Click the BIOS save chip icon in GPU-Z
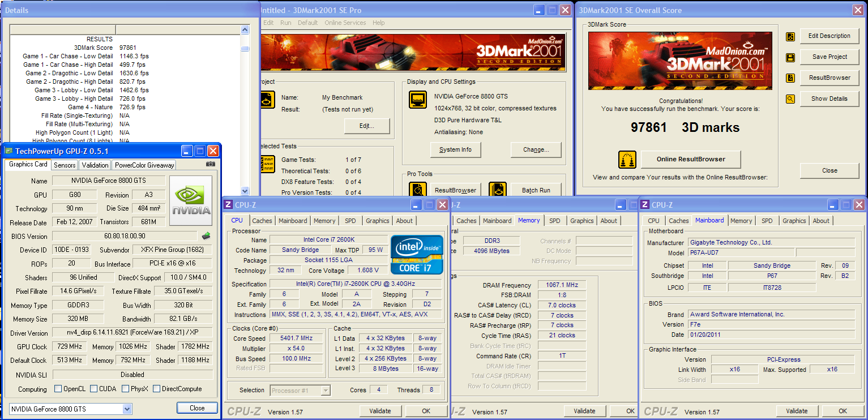 206,235
